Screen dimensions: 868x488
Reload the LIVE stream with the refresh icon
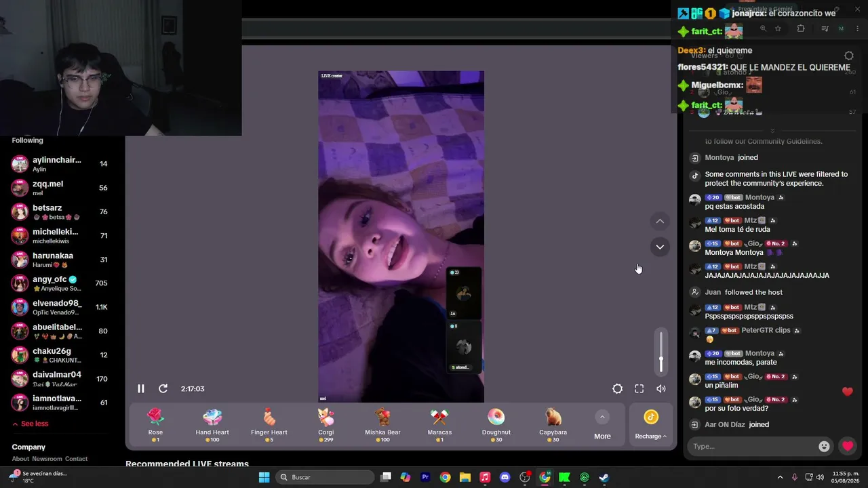pos(163,388)
